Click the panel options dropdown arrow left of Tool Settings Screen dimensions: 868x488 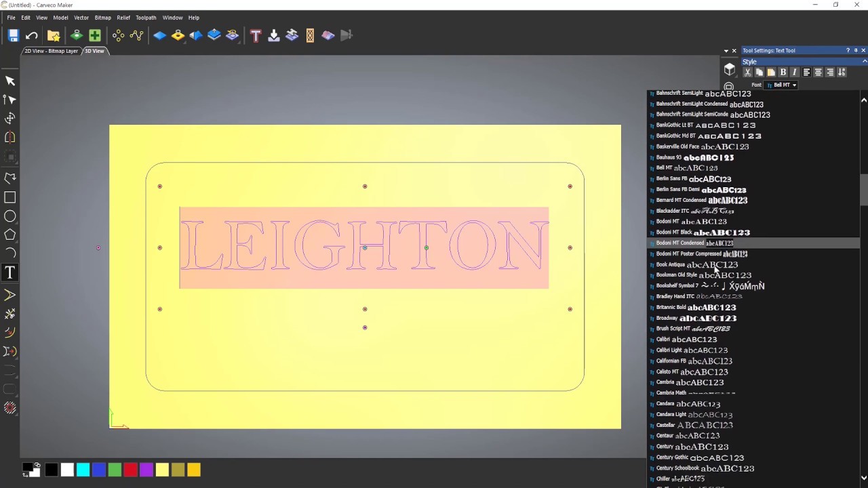pyautogui.click(x=726, y=51)
